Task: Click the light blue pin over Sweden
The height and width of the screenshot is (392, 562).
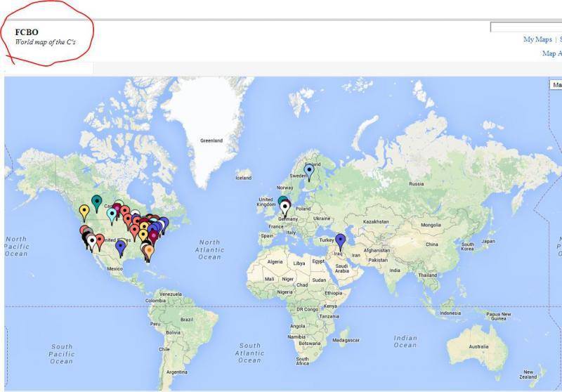Action: tap(309, 171)
